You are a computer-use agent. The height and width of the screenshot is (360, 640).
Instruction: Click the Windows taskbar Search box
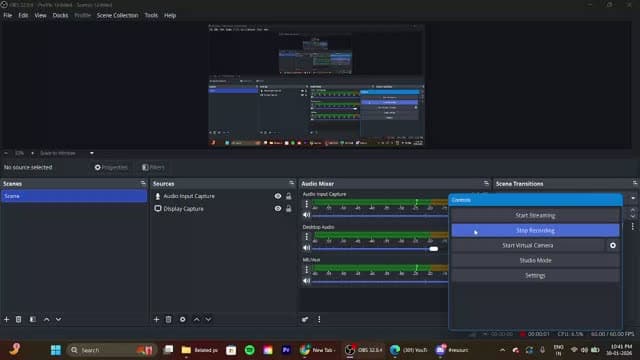coord(111,350)
